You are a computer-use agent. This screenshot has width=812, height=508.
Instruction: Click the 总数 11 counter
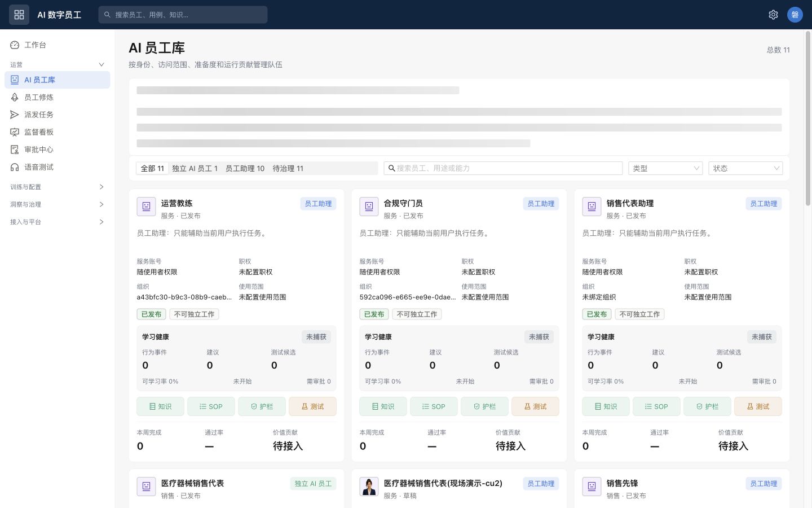pyautogui.click(x=778, y=50)
